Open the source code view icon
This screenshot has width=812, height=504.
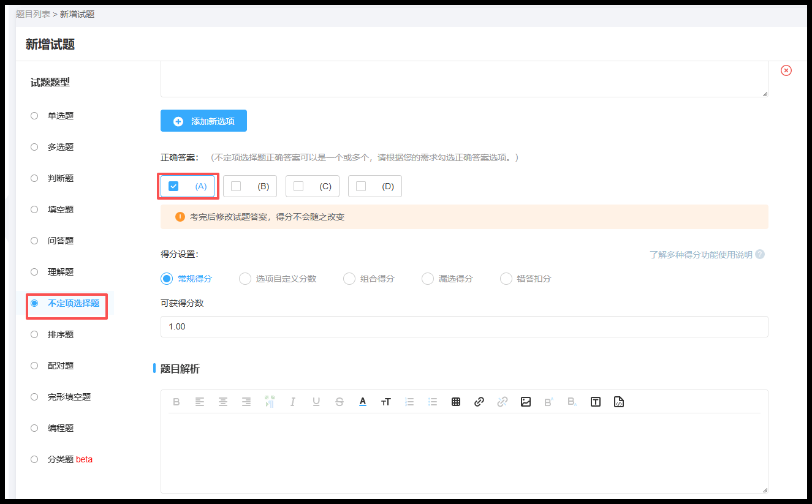coord(619,402)
